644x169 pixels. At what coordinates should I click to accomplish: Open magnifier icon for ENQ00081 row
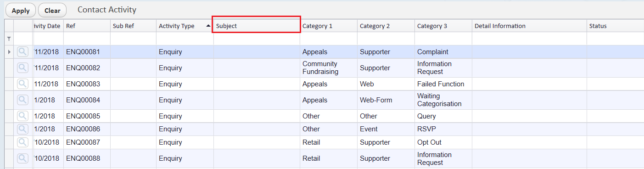[22, 52]
